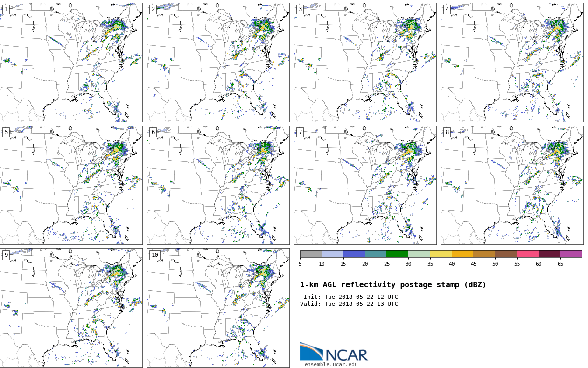Click the number 9 panel label
The width and height of the screenshot is (588, 368).
[6, 255]
